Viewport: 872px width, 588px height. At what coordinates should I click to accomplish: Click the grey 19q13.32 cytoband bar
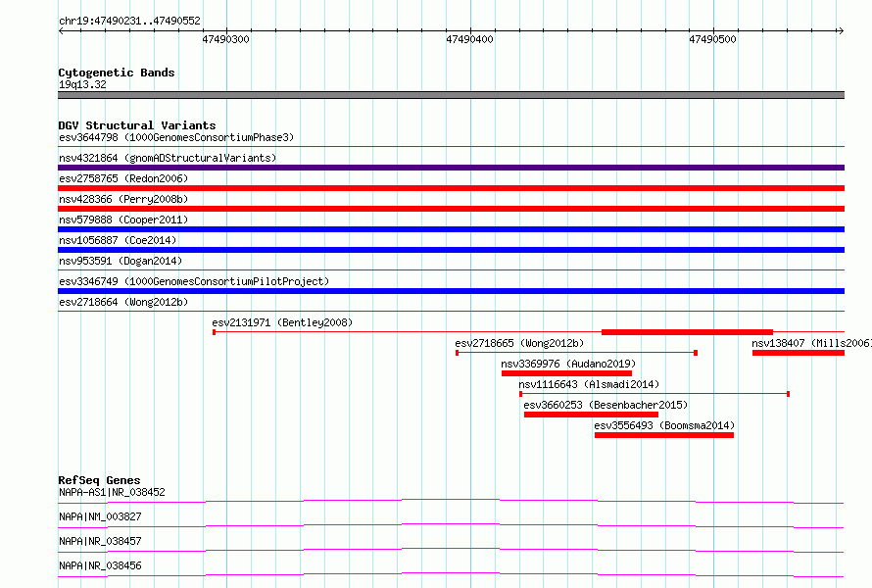451,95
